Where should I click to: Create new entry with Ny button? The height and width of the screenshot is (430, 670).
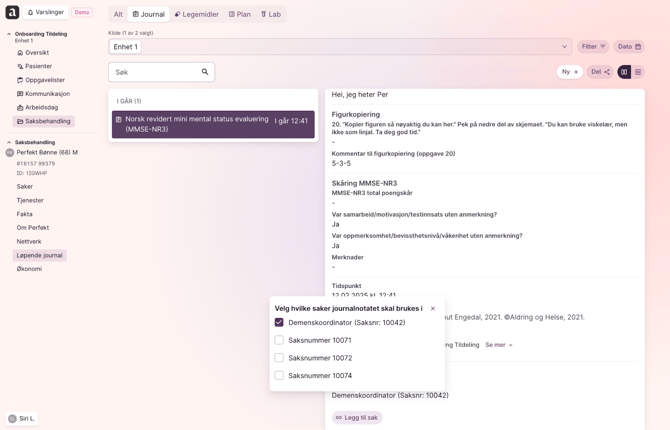pyautogui.click(x=569, y=72)
